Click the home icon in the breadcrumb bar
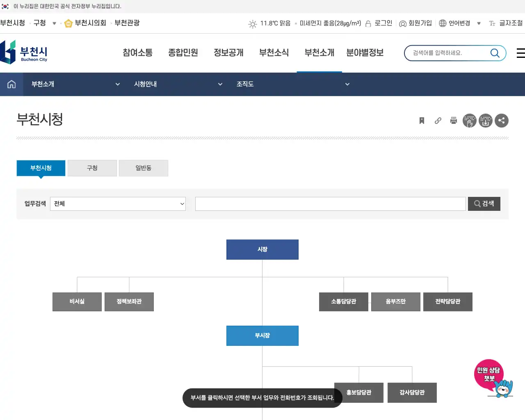Viewport: 525px width, 420px height. click(x=11, y=84)
